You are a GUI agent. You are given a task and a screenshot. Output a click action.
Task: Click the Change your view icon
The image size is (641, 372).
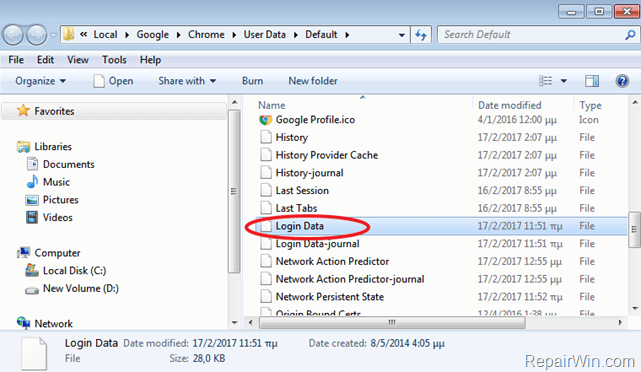545,81
